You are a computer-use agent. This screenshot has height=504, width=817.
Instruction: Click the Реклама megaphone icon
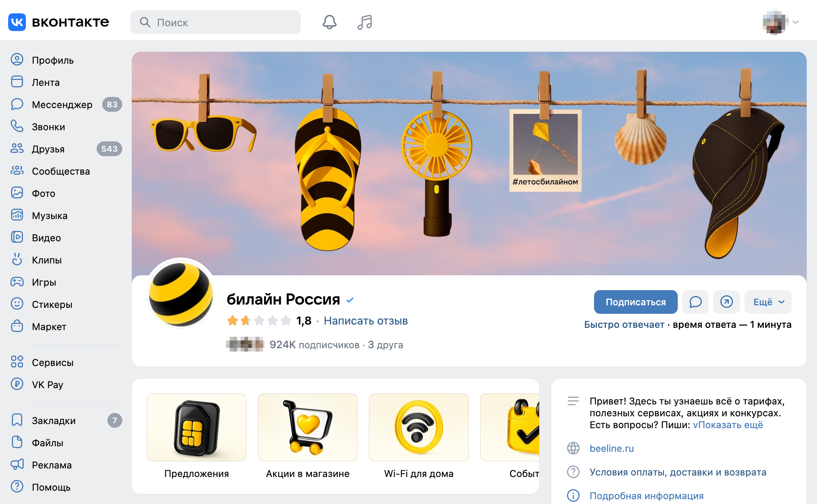coord(17,464)
